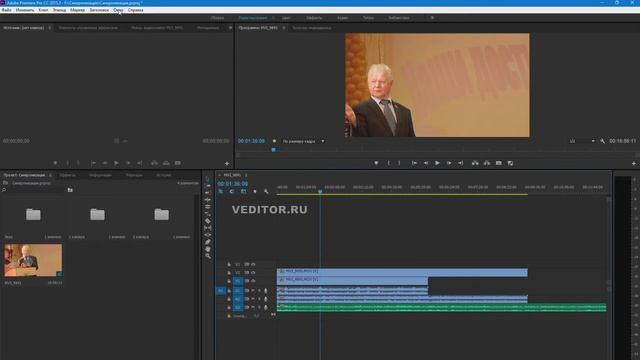This screenshot has height=360, width=640.
Task: Select the Ripple Edit tool
Action: point(207,193)
